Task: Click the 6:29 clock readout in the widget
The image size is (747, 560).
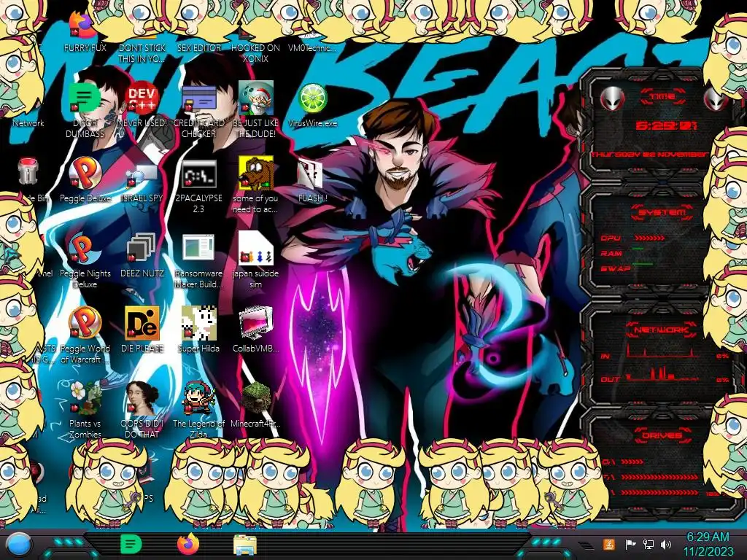Action: 665,125
